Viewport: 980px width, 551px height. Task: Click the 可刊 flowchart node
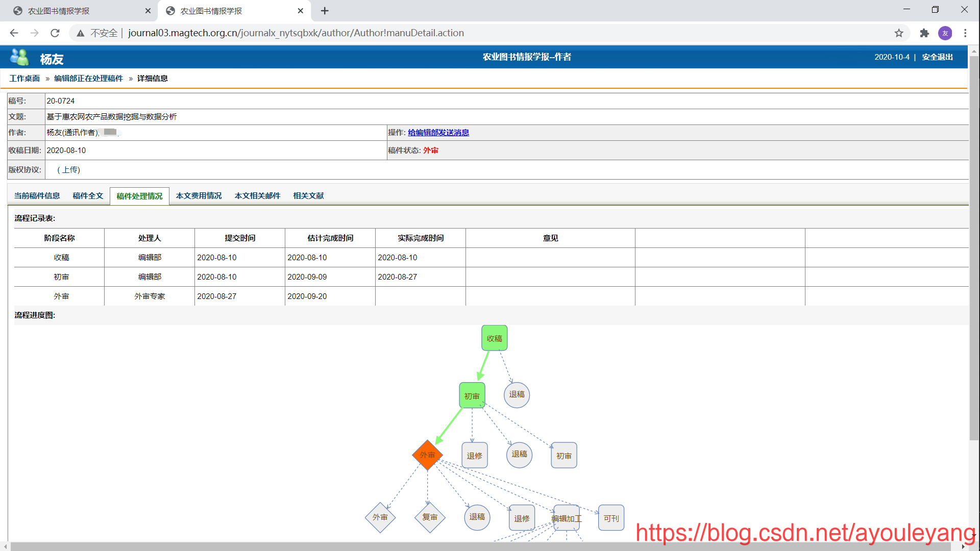[611, 518]
